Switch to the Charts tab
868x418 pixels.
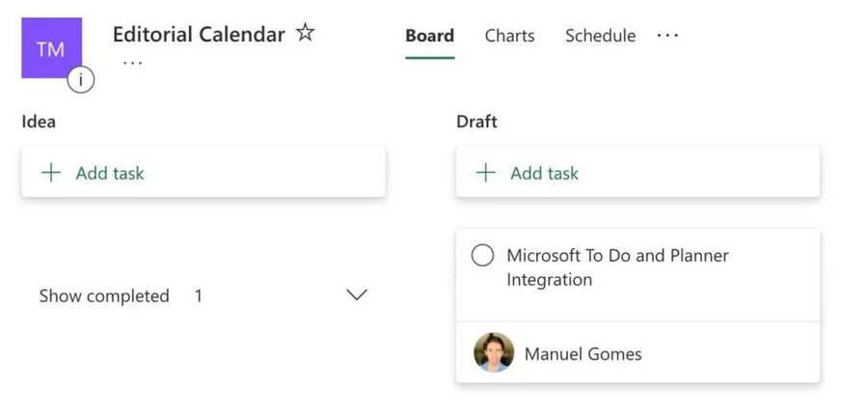509,36
